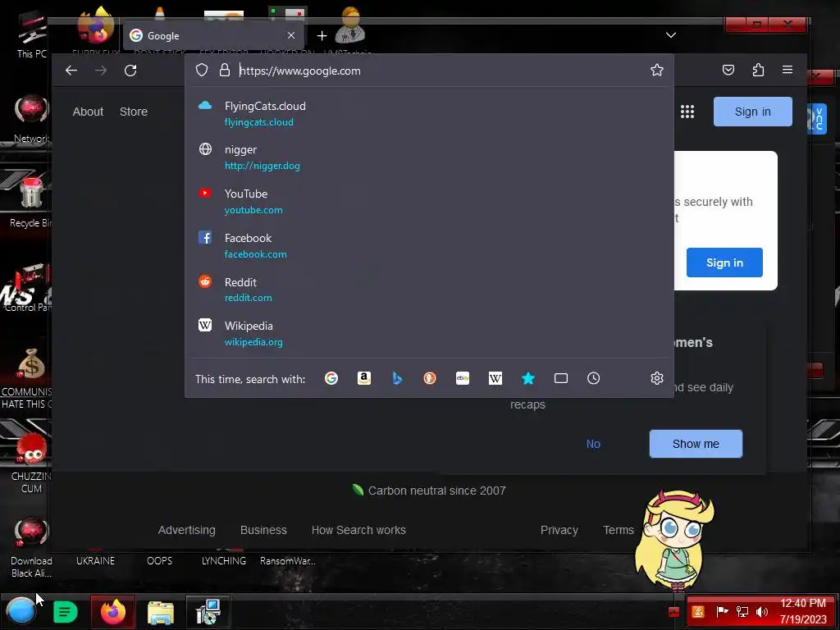Search history with the clock icon
The width and height of the screenshot is (840, 630).
[x=593, y=378]
